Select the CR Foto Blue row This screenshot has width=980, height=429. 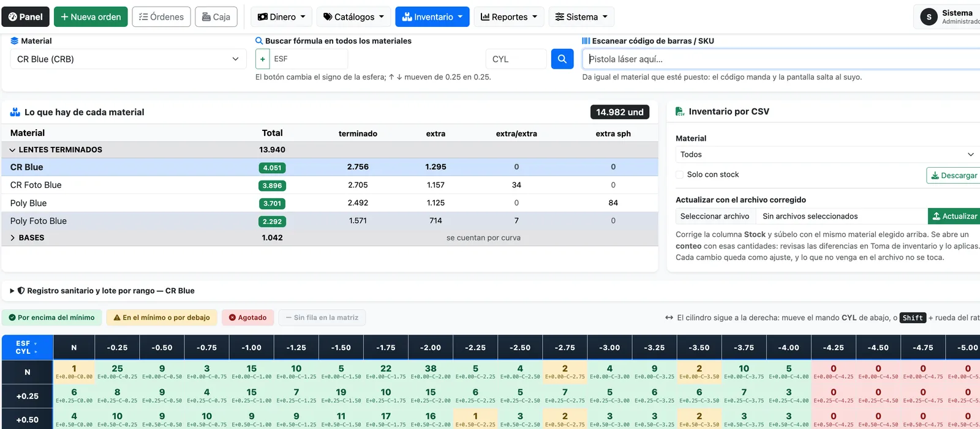[x=330, y=185]
